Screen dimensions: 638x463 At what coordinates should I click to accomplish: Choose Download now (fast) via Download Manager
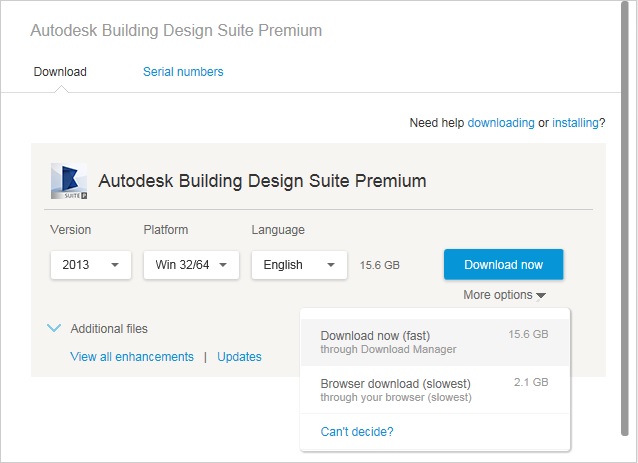[x=435, y=342]
